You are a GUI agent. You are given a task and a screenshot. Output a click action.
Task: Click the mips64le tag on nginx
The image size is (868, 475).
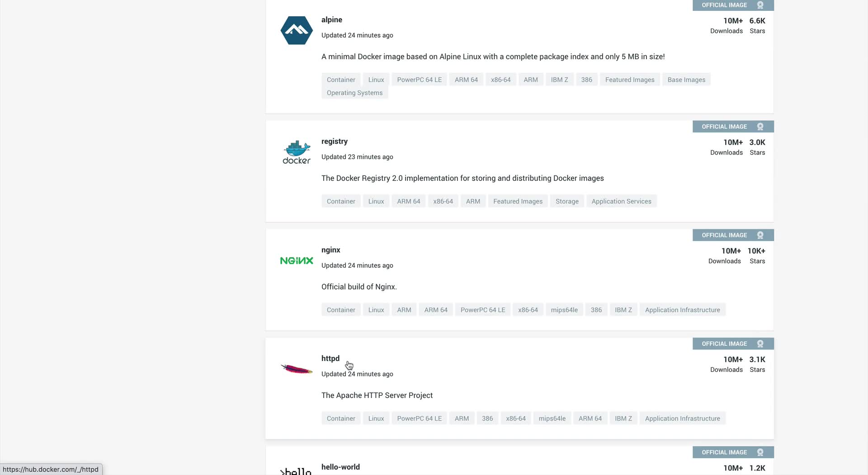564,310
